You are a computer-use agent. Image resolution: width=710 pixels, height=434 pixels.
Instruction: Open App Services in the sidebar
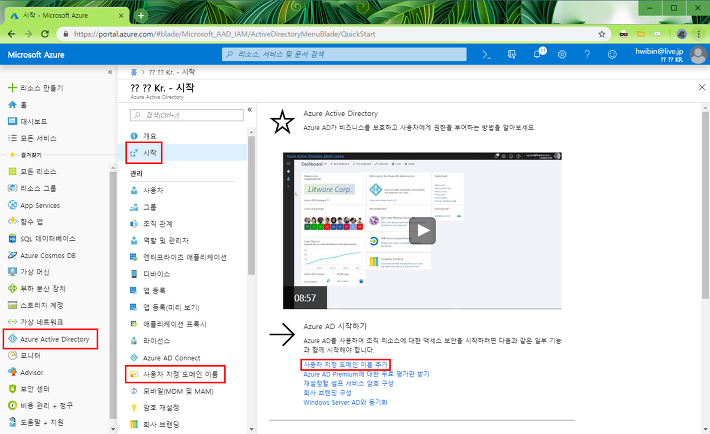[34, 205]
